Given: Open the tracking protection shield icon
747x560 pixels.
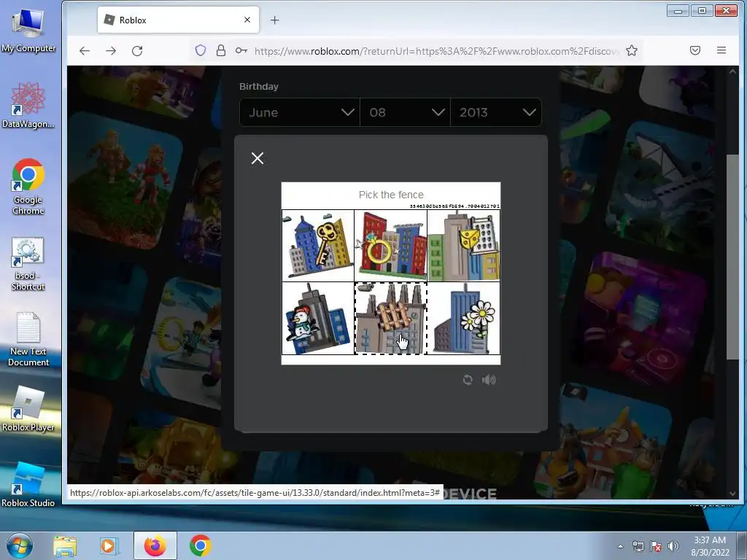Looking at the screenshot, I should pos(201,50).
